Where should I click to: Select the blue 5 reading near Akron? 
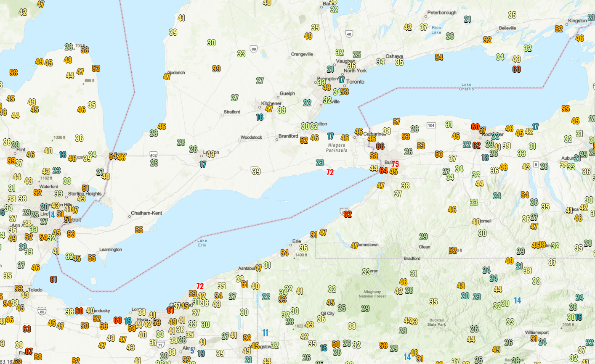pos(192,350)
